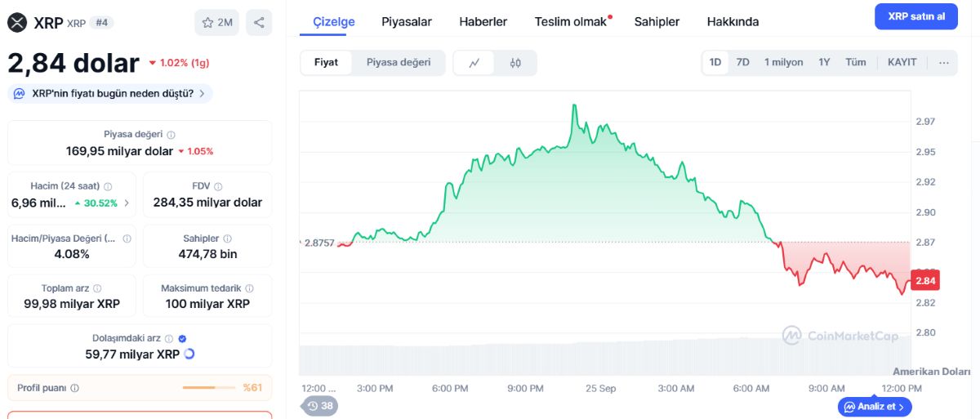Screen dimensions: 980x419
Task: Click the 474,78 bin holders value
Action: [x=207, y=254]
